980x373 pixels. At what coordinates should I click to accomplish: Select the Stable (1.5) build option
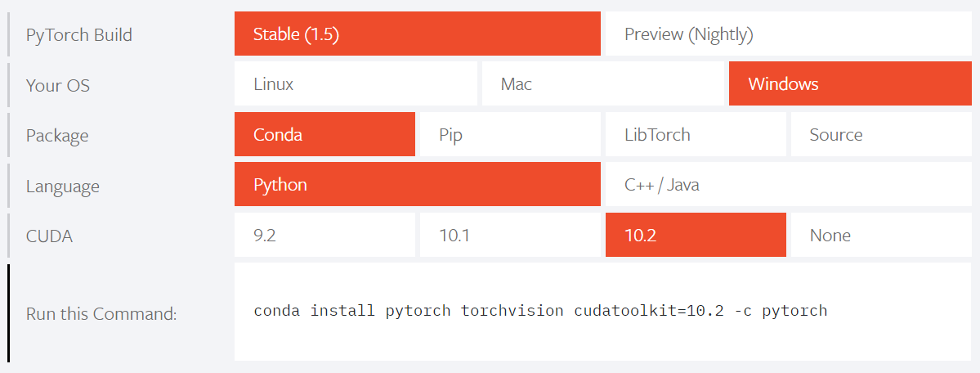pyautogui.click(x=417, y=34)
